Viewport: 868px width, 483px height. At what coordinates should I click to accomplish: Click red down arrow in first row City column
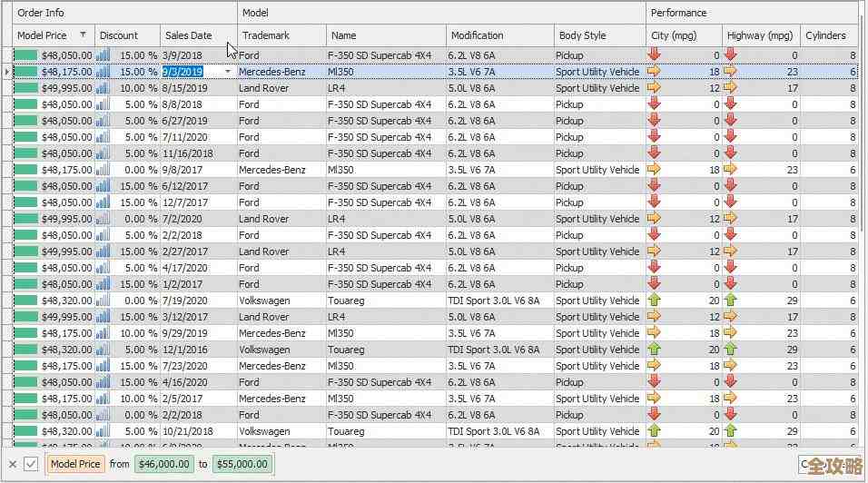(655, 55)
